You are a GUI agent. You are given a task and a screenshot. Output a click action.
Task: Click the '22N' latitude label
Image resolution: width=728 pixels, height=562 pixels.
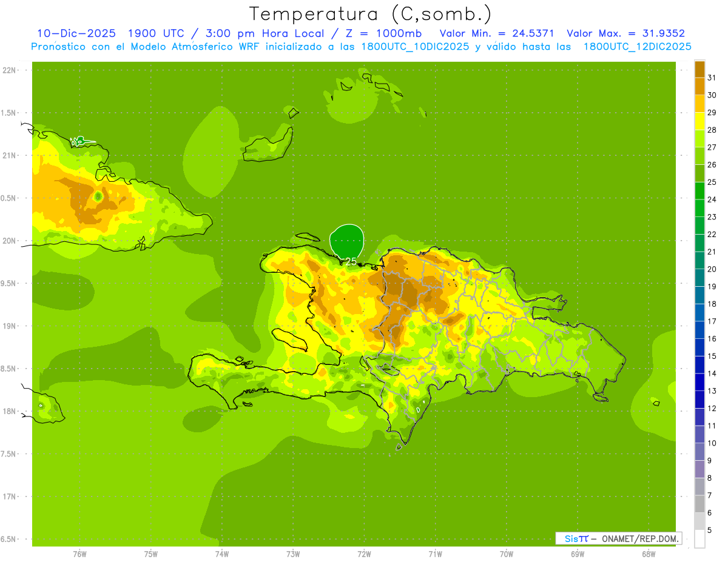point(10,70)
